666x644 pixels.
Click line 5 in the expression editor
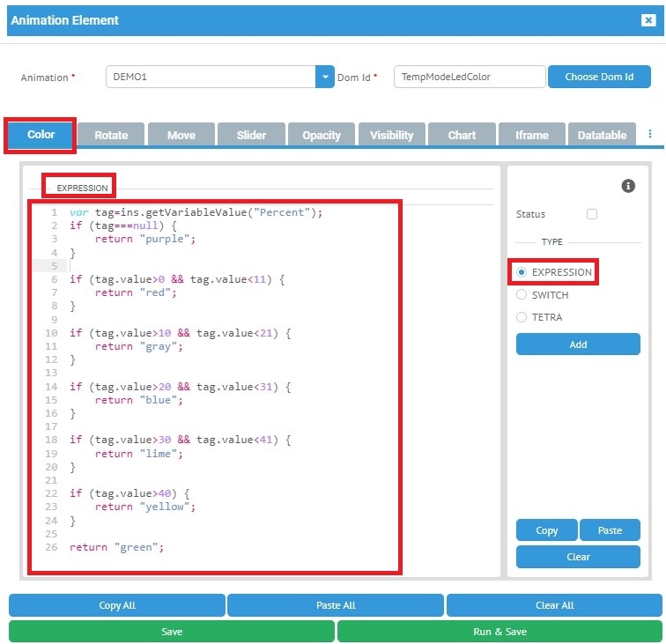coord(220,266)
